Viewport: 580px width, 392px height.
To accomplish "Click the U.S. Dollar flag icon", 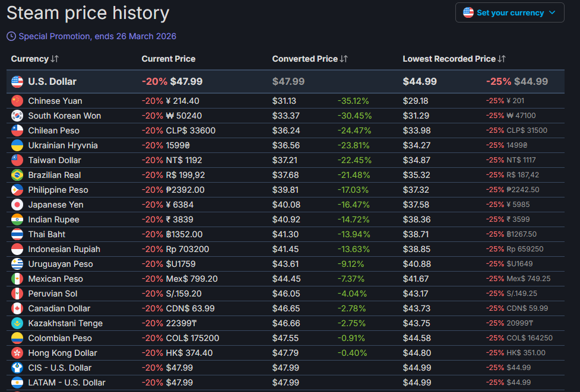I will coord(17,82).
